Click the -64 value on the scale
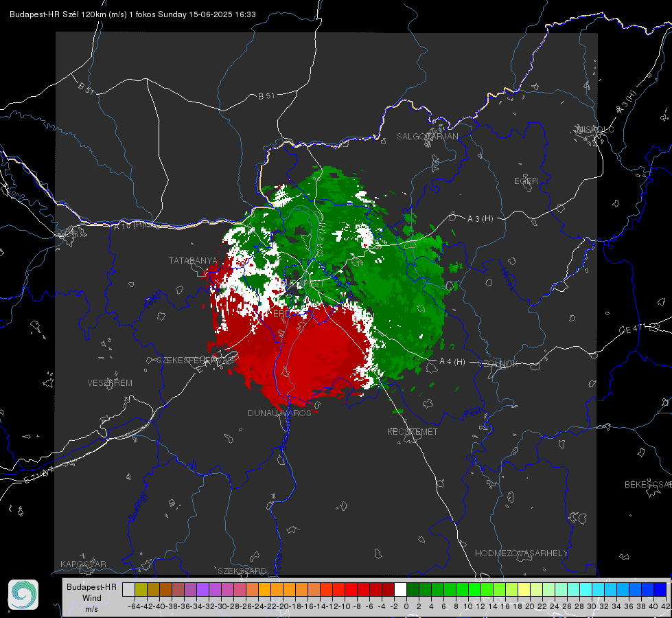This screenshot has height=618, width=672. (135, 606)
